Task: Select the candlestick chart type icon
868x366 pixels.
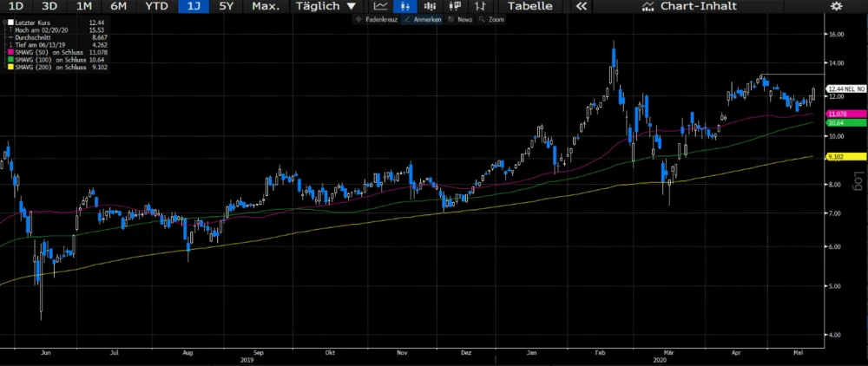Action: 404,6
